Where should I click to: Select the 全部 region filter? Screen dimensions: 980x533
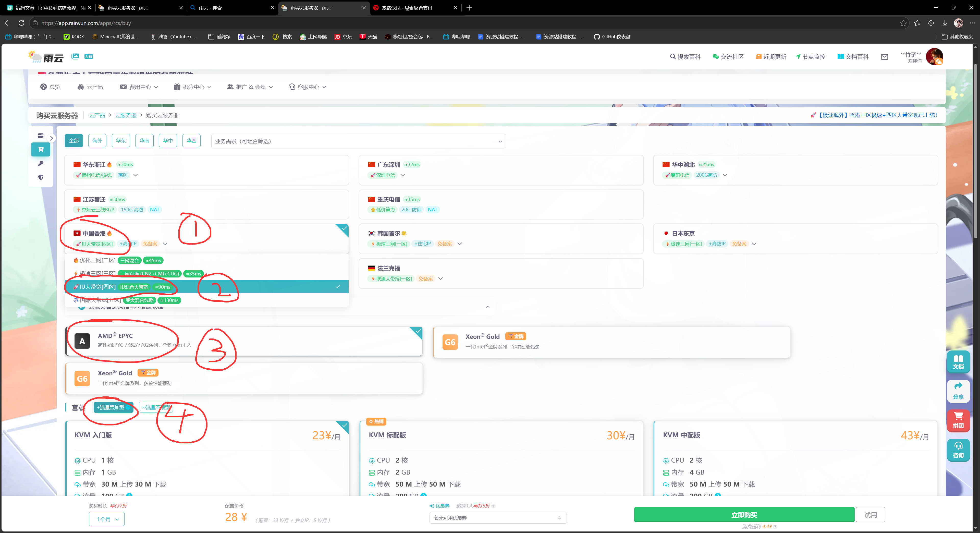(74, 141)
